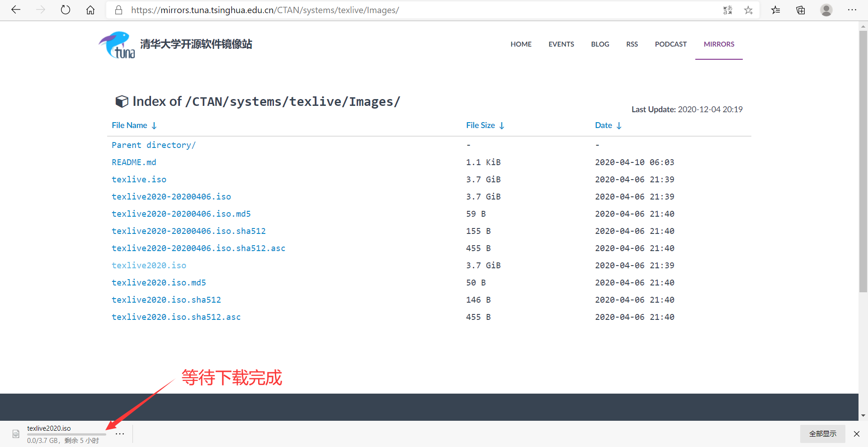Click the browser back arrow
The height and width of the screenshot is (447, 868).
tap(16, 10)
